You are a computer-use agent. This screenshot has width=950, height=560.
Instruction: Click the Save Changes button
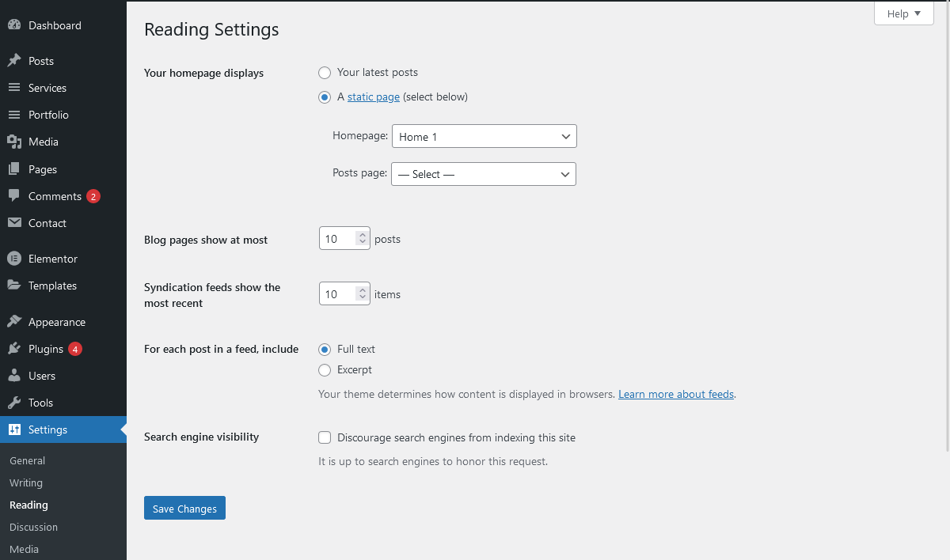click(x=184, y=509)
